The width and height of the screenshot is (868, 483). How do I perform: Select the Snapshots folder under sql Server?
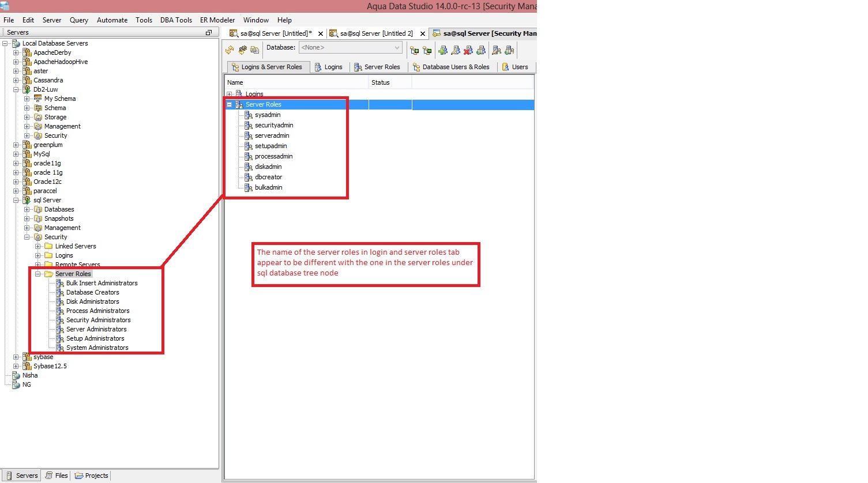59,218
